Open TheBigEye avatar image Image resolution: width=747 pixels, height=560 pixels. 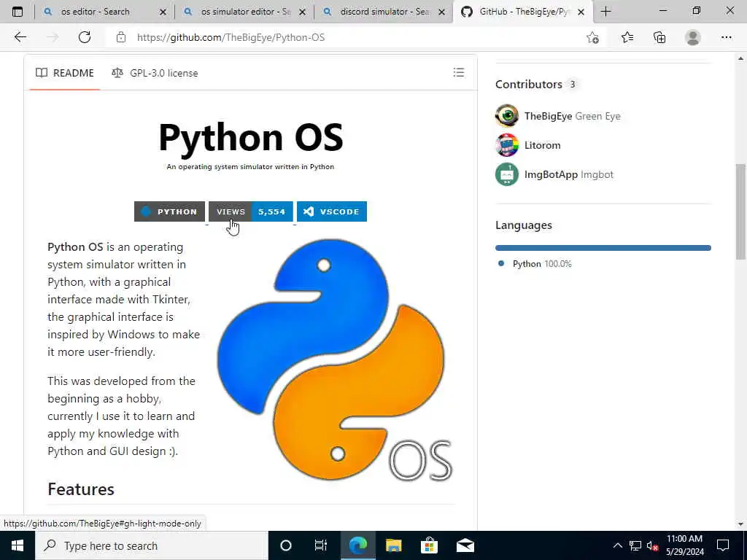507,116
